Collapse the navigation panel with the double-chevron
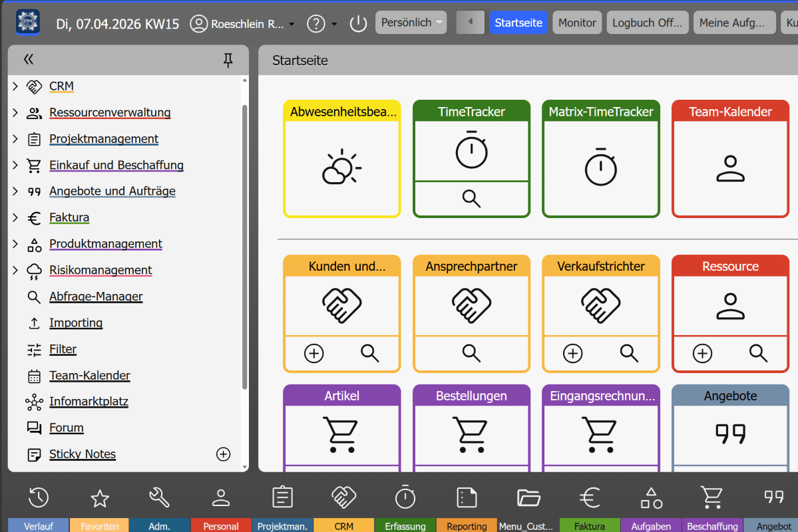The width and height of the screenshot is (798, 532). pos(28,59)
